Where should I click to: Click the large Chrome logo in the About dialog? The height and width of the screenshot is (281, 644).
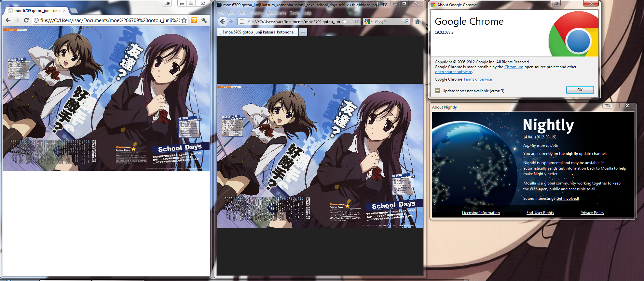pyautogui.click(x=573, y=34)
